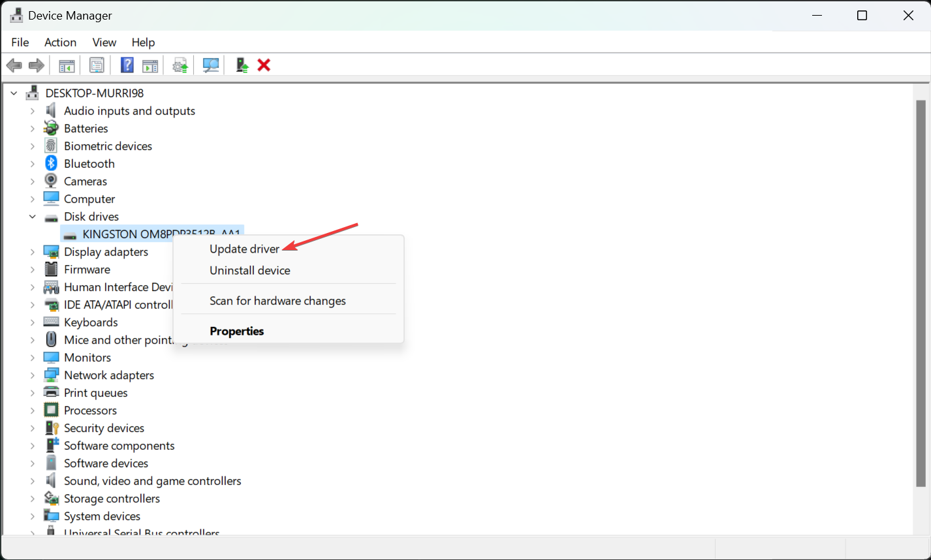Go back with the Back arrow toolbar icon
The height and width of the screenshot is (560, 931).
tap(14, 65)
